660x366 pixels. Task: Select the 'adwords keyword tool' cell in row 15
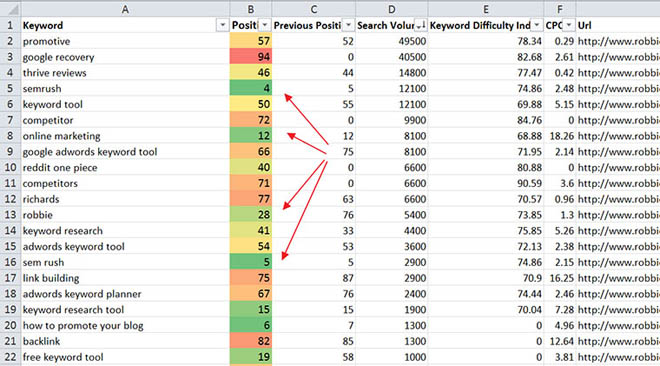[x=125, y=247]
